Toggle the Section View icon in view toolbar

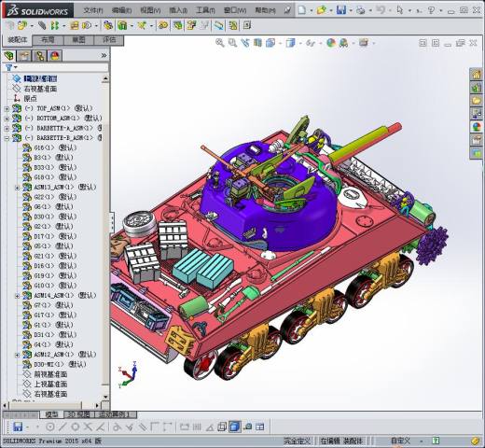[x=257, y=43]
